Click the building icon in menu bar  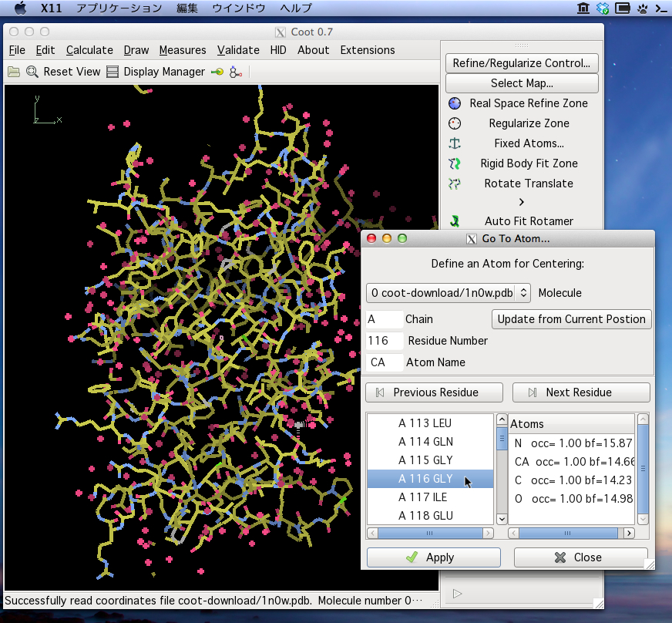[x=583, y=8]
